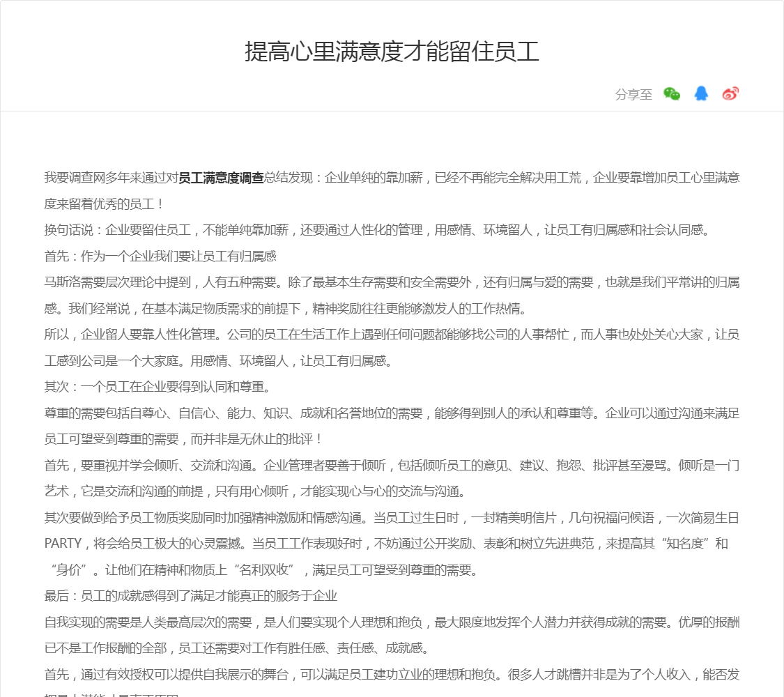The height and width of the screenshot is (697, 784).
Task: Click the line starting 艺术，它是交流和沟通的前提
Action: (256, 491)
